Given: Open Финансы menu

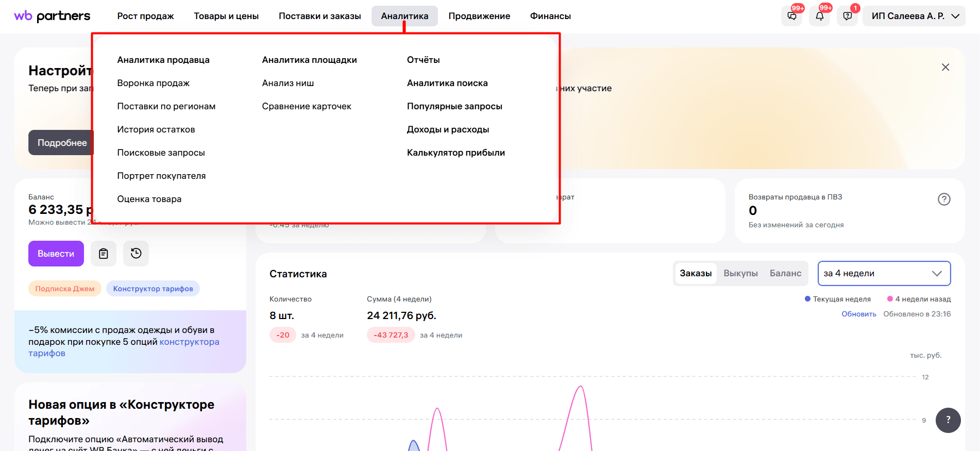Looking at the screenshot, I should [550, 16].
